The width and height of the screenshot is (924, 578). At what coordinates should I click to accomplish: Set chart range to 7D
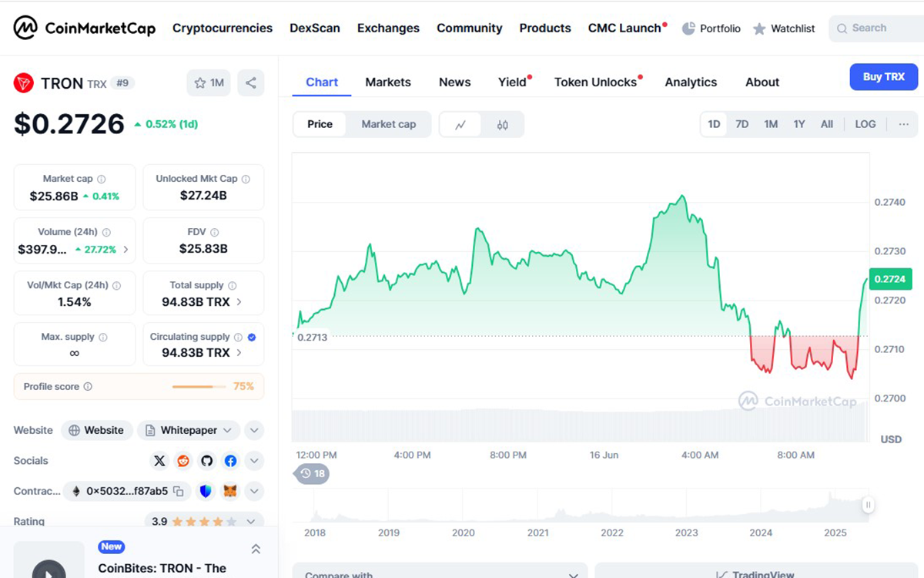pyautogui.click(x=742, y=124)
